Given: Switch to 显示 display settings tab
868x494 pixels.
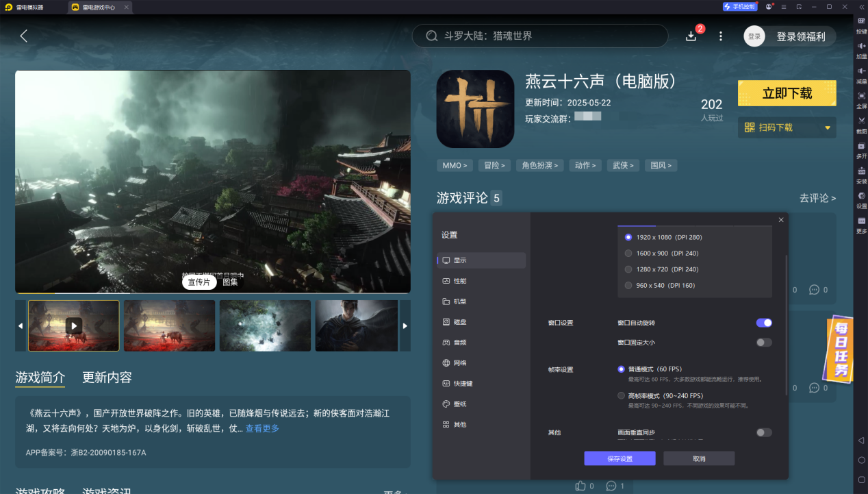Looking at the screenshot, I should (x=481, y=260).
